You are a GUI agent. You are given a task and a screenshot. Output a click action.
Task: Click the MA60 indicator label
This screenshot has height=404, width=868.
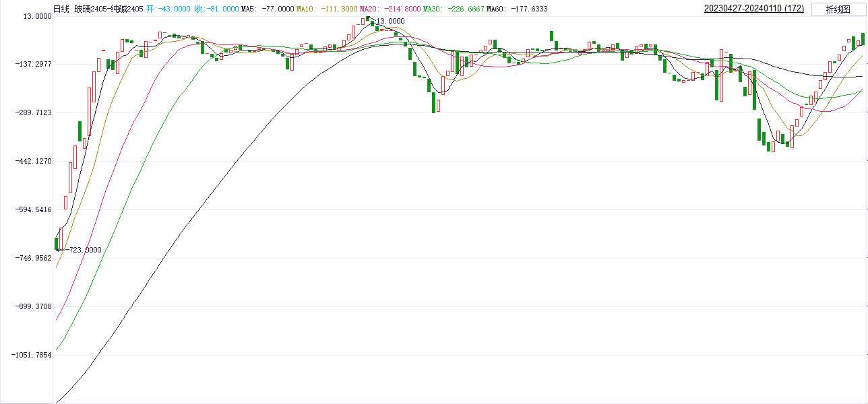coord(517,9)
